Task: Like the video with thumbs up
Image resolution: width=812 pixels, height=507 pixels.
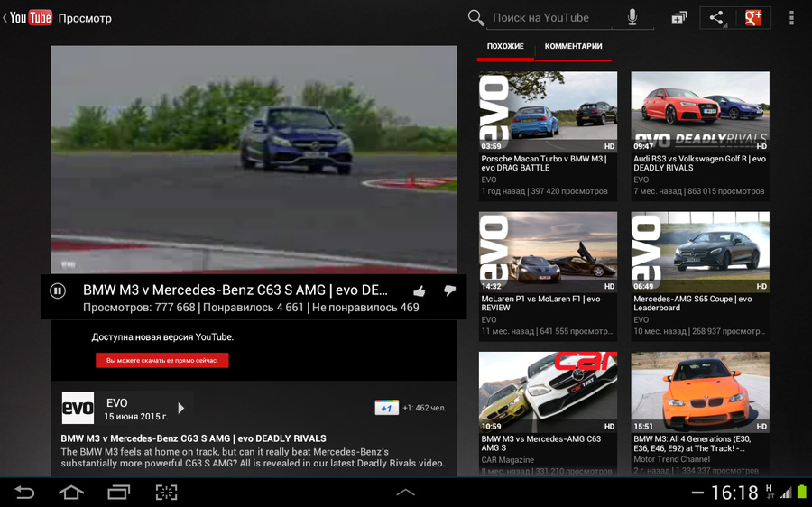Action: pos(420,291)
